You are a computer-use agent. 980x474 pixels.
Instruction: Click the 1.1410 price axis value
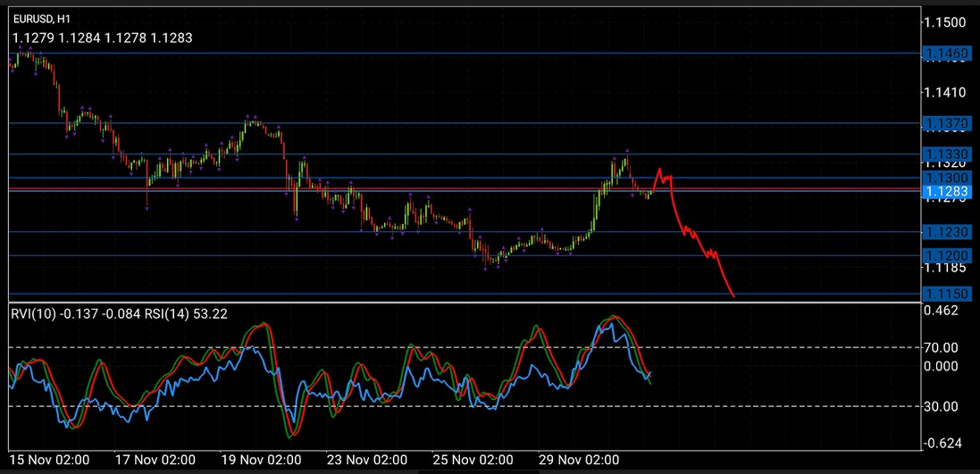pyautogui.click(x=947, y=92)
